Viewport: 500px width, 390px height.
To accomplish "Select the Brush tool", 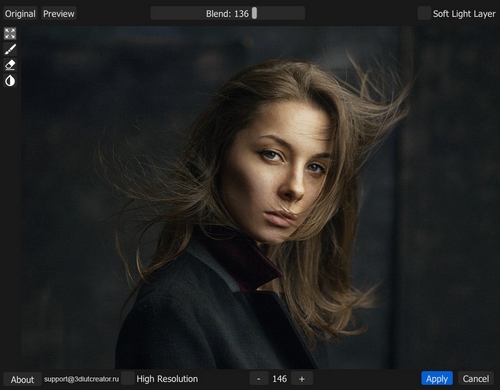I will click(x=10, y=49).
